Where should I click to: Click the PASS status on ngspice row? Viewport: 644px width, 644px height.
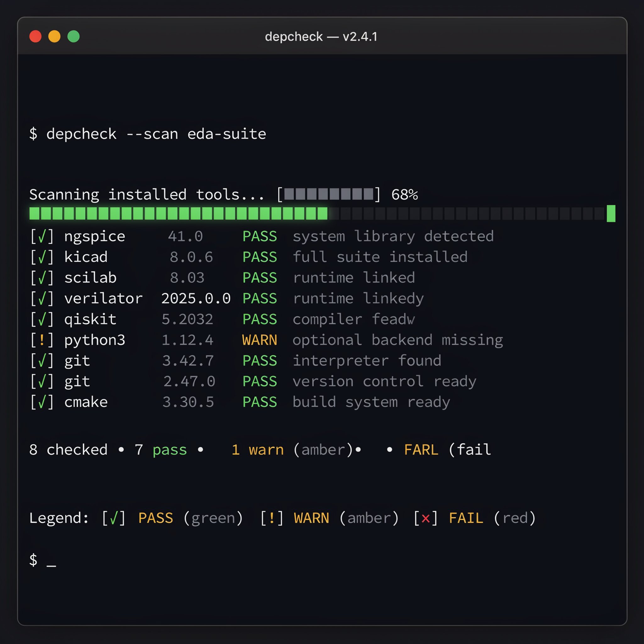click(260, 237)
